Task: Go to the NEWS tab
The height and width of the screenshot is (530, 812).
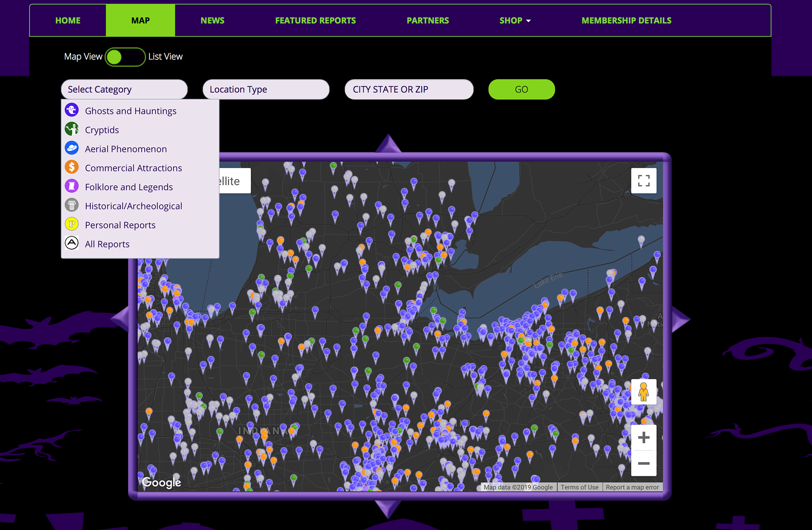Action: [x=212, y=21]
